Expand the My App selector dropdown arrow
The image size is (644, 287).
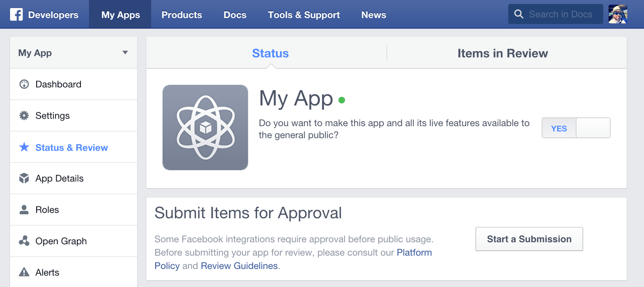click(x=125, y=53)
